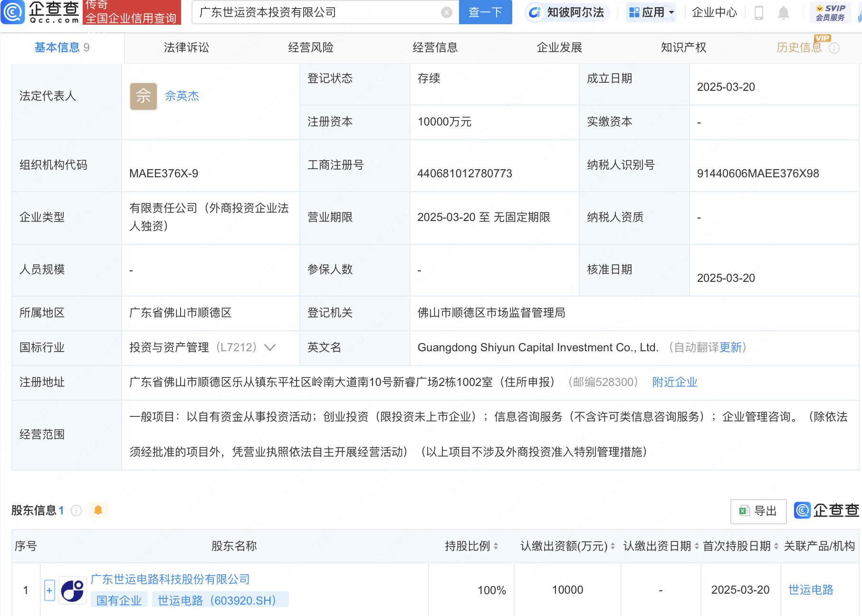Sort by 认缴出资日期 column
Viewport: 862px width, 616px height.
tap(697, 546)
